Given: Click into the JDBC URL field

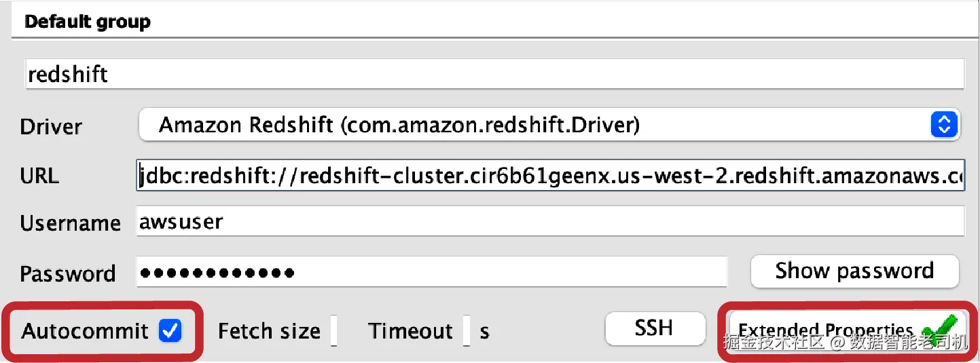Looking at the screenshot, I should [x=550, y=176].
